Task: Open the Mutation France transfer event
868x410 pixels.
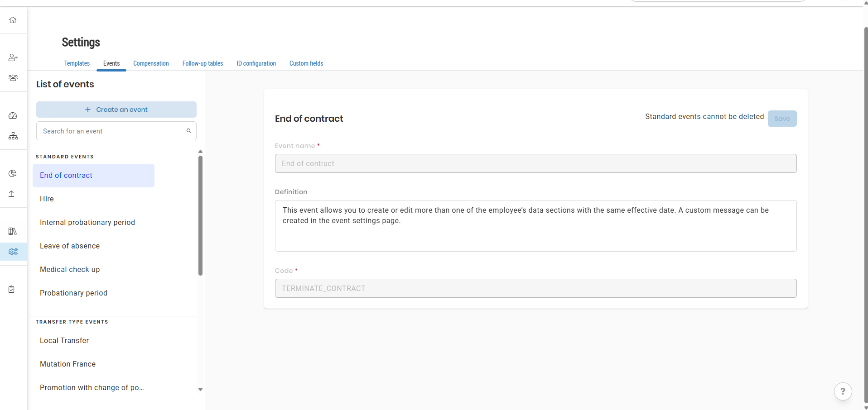Action: point(68,364)
